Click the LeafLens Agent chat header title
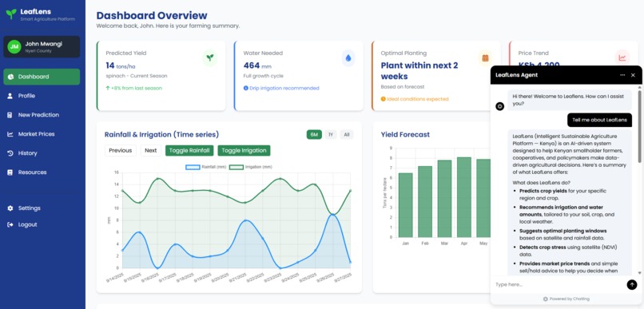Viewport: 644px width, 309px height. tap(516, 75)
